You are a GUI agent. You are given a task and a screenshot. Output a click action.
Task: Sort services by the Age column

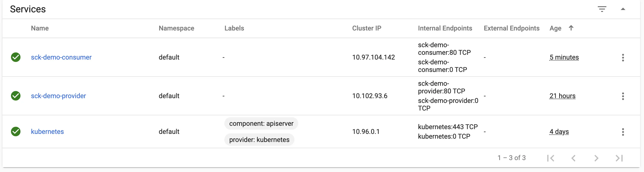click(555, 28)
